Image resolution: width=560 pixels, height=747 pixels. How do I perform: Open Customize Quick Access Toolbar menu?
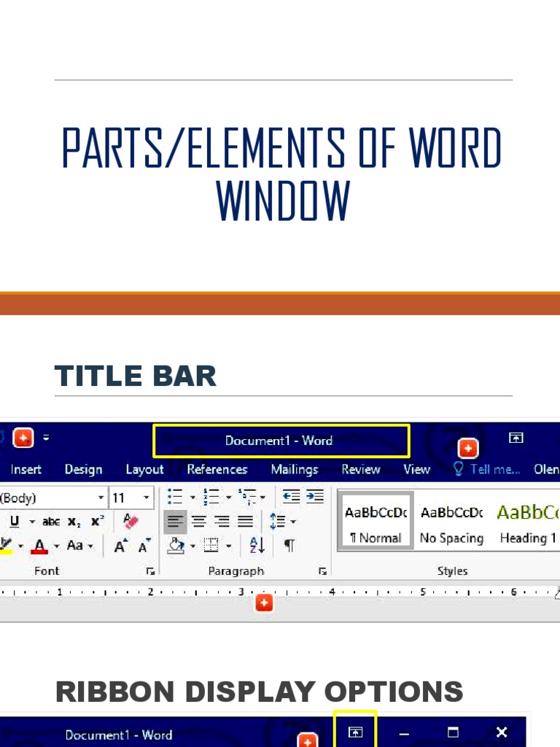point(46,437)
